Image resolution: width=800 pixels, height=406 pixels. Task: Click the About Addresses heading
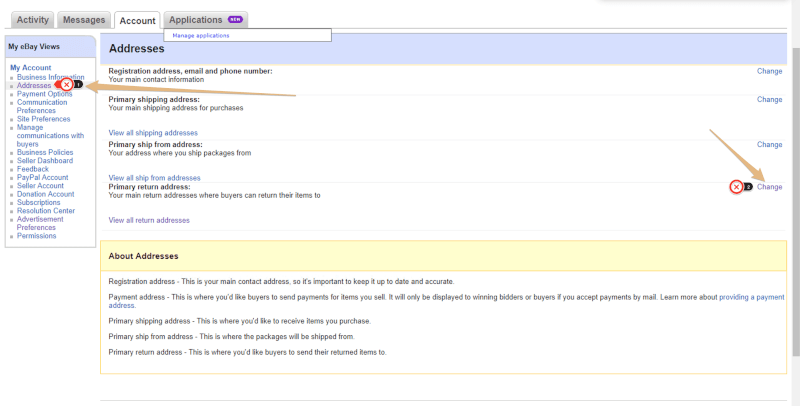[143, 256]
